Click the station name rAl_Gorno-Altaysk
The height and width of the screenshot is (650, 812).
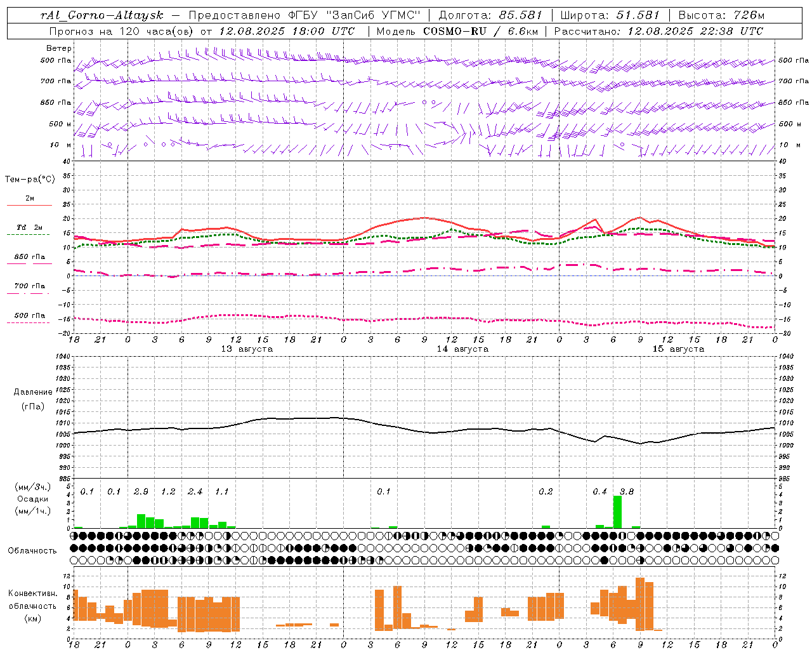point(103,15)
